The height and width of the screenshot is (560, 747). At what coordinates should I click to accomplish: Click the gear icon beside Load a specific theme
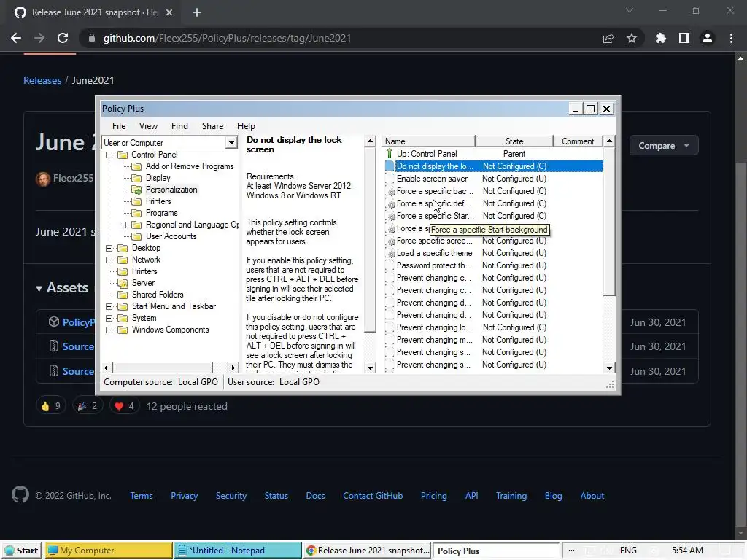tap(391, 254)
